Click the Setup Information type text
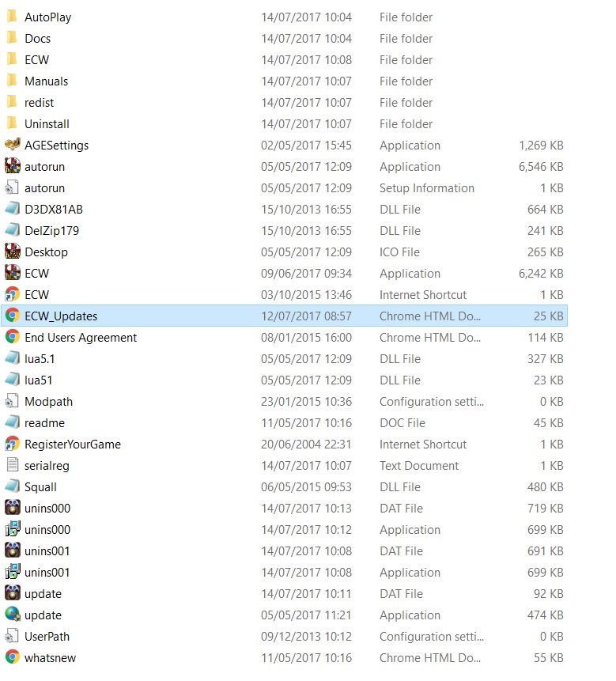 click(427, 188)
